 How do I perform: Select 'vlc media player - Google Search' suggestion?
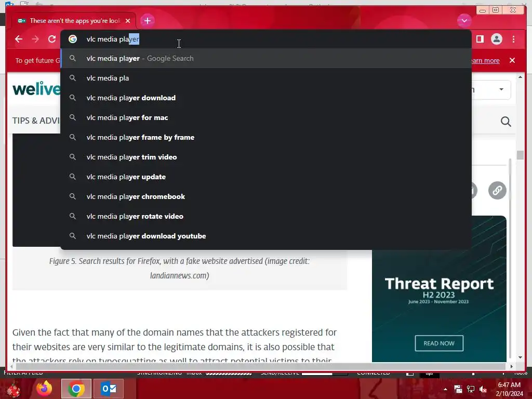pos(266,58)
